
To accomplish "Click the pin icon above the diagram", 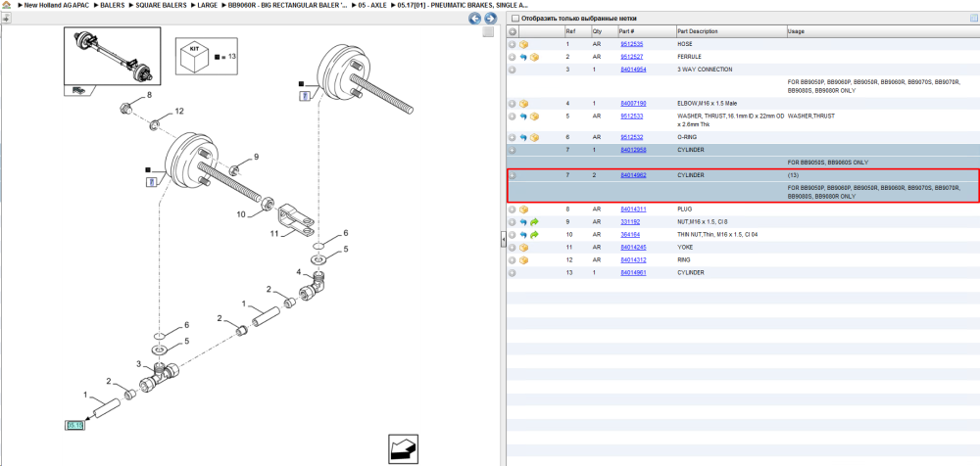I will point(6,20).
